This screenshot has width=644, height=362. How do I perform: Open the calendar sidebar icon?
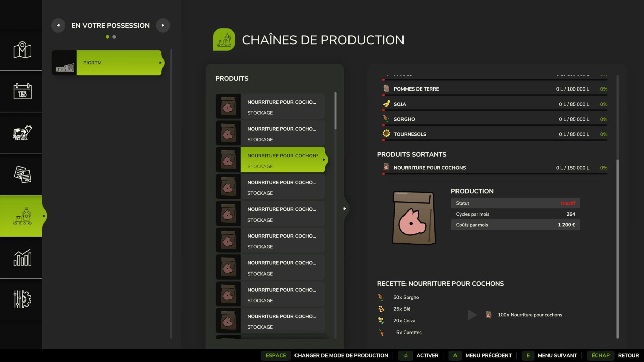point(22,91)
